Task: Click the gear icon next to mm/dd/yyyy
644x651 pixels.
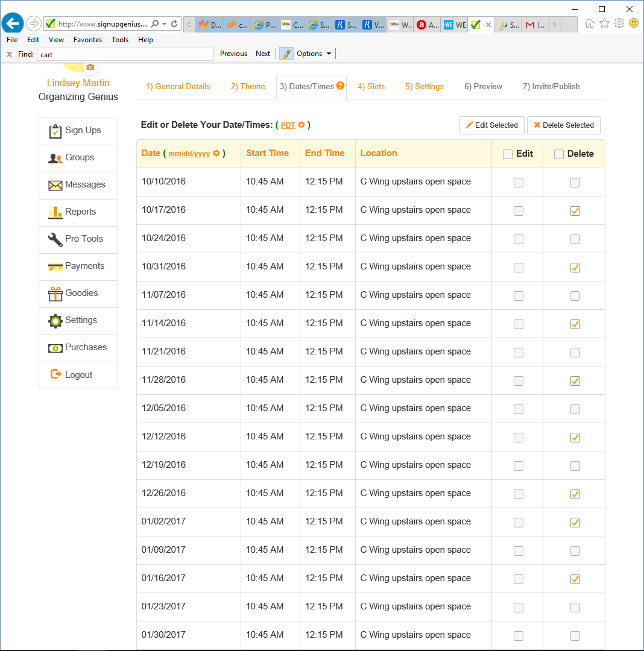Action: pyautogui.click(x=216, y=153)
